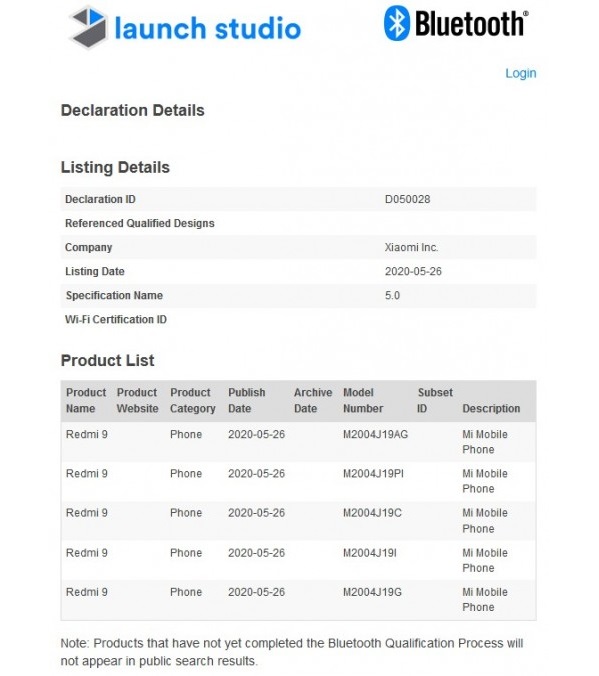This screenshot has height=676, width=599.
Task: Click the launch studio title text
Action: [208, 28]
